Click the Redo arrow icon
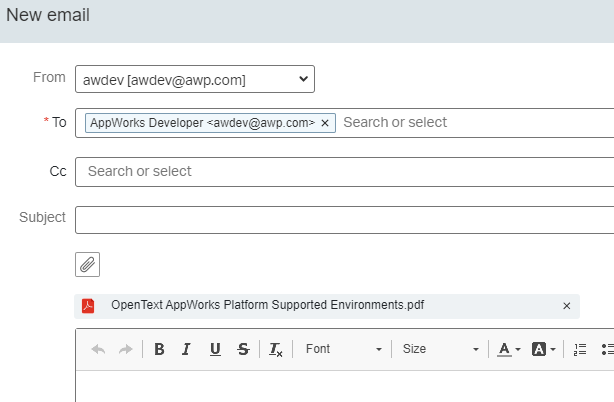Image resolution: width=614 pixels, height=402 pixels. pyautogui.click(x=126, y=349)
